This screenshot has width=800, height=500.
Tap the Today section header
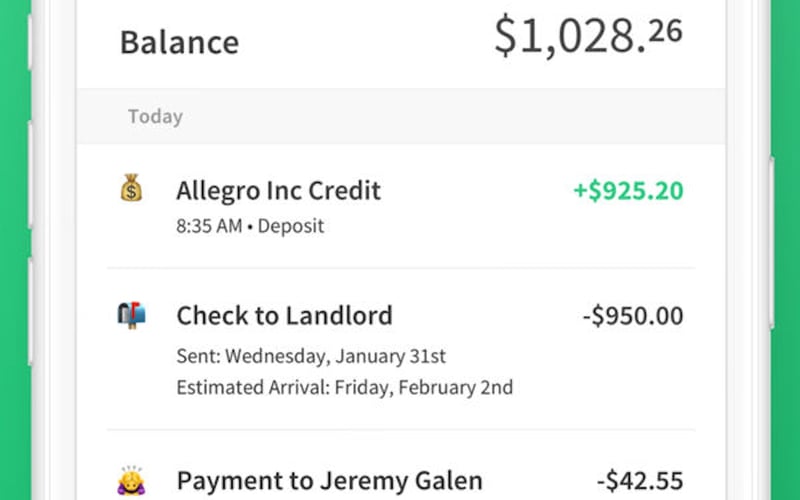155,117
